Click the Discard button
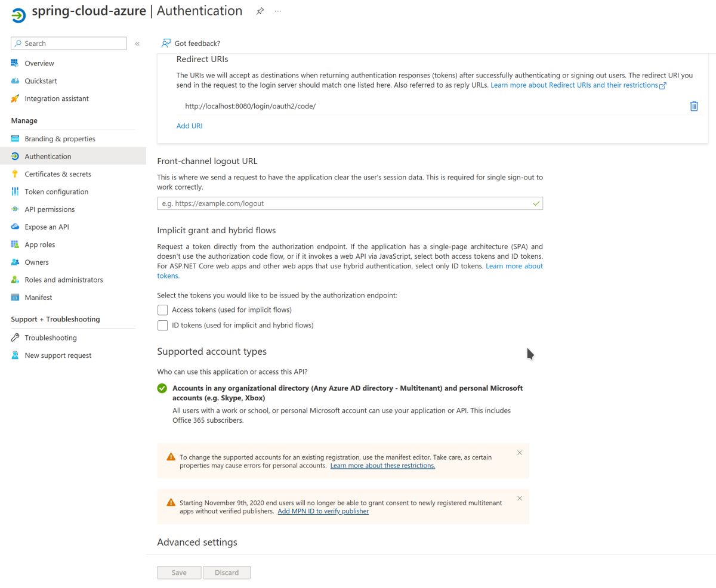The image size is (716, 588). (x=227, y=572)
